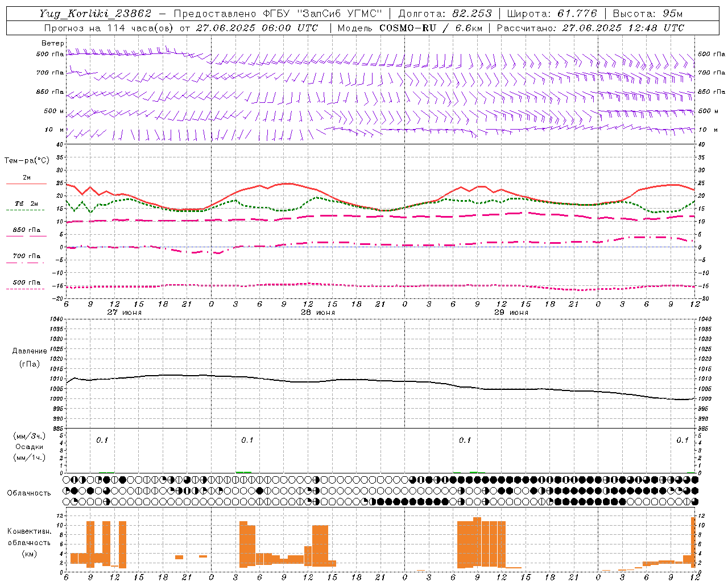
Task: Select the 'Широта: 61.776' header value
Action: pyautogui.click(x=552, y=14)
